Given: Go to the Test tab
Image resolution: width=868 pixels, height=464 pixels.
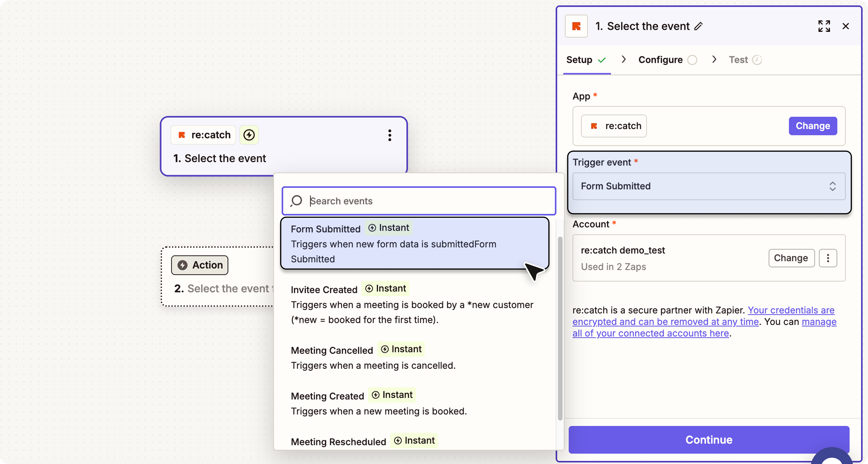Looking at the screenshot, I should click(x=745, y=60).
